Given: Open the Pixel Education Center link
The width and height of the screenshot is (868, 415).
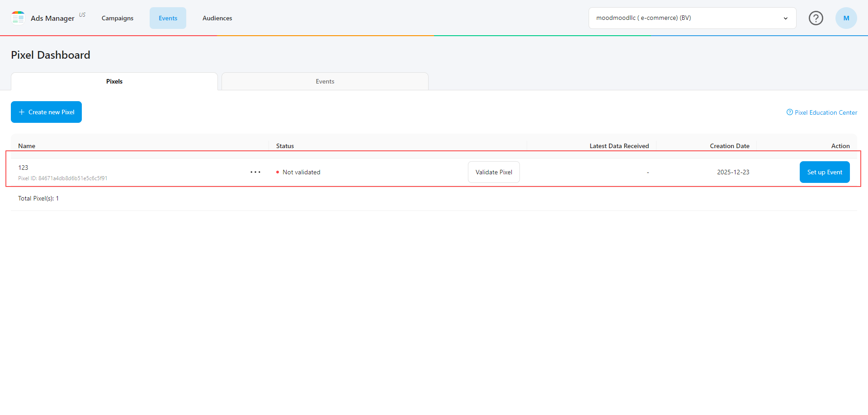Looking at the screenshot, I should (826, 112).
